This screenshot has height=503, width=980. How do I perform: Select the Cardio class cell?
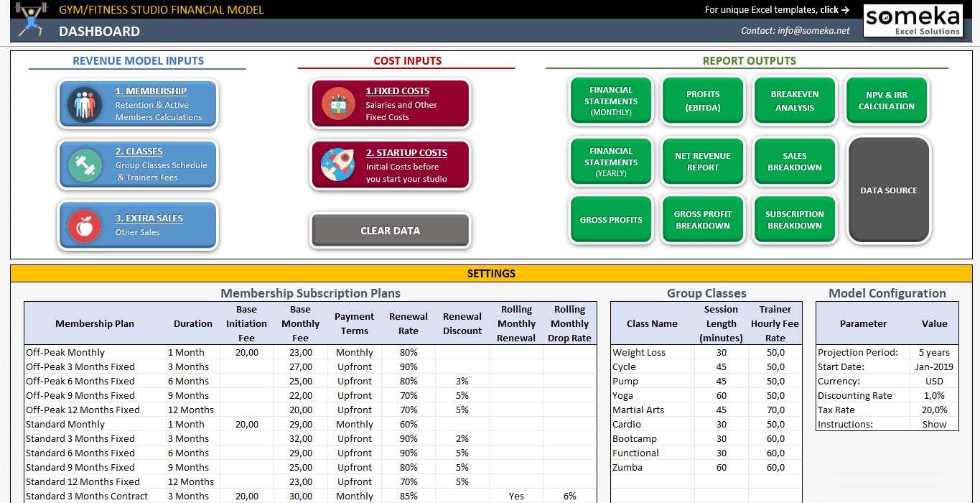point(653,425)
